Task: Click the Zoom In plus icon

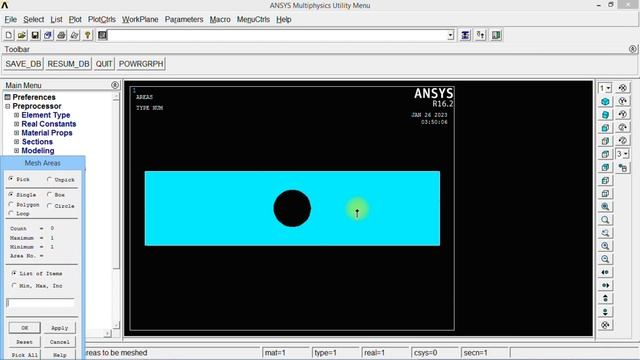Action: [x=605, y=246]
